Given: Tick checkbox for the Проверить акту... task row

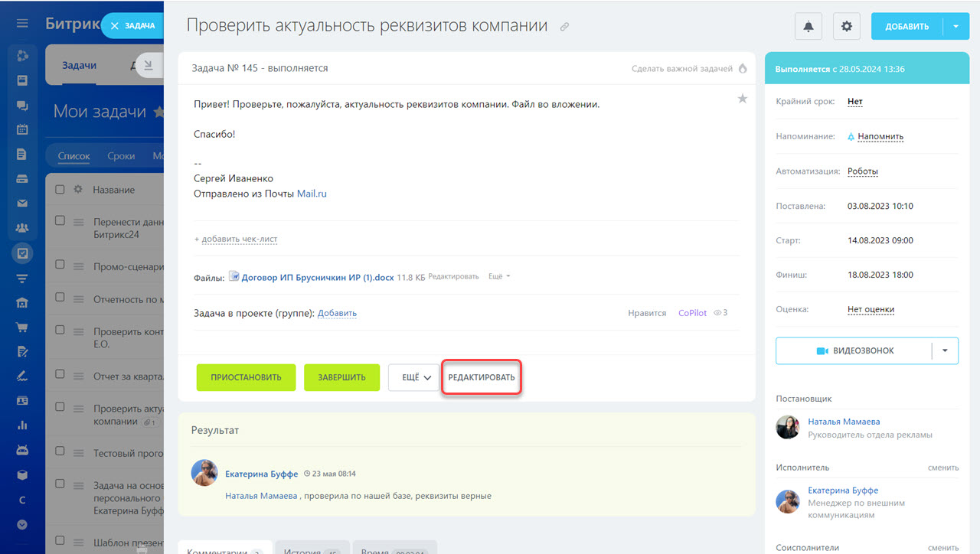Looking at the screenshot, I should 60,406.
